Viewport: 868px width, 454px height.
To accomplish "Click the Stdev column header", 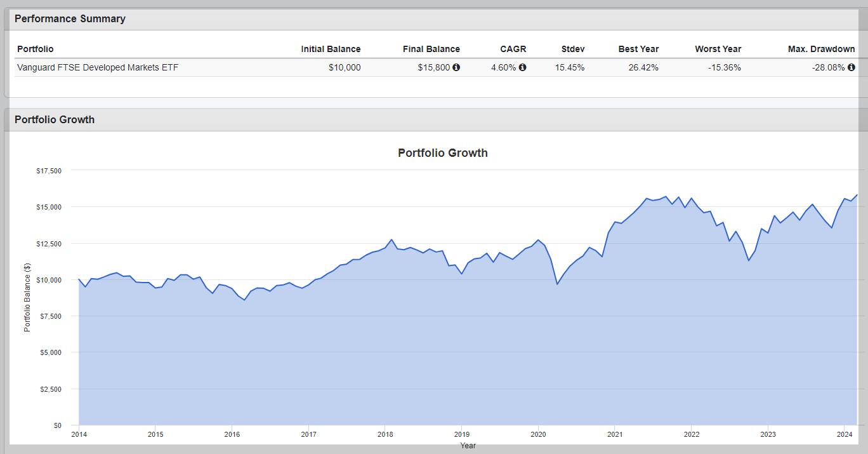I will point(573,49).
